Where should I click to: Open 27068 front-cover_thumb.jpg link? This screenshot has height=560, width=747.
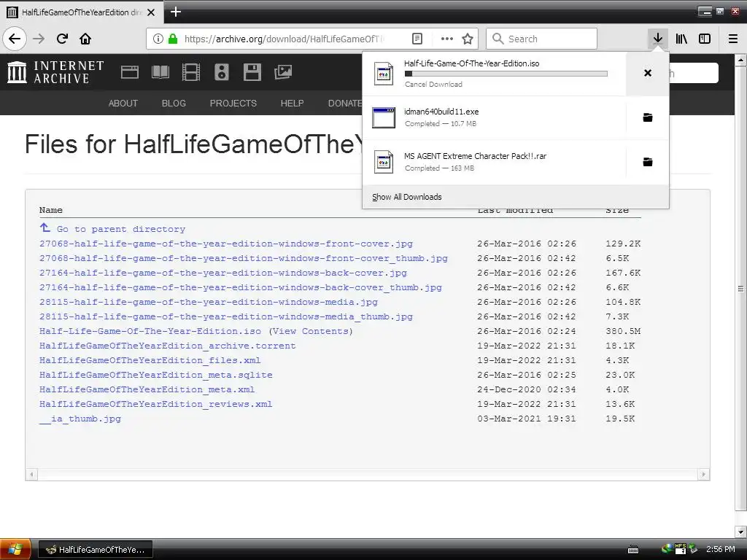coord(244,258)
